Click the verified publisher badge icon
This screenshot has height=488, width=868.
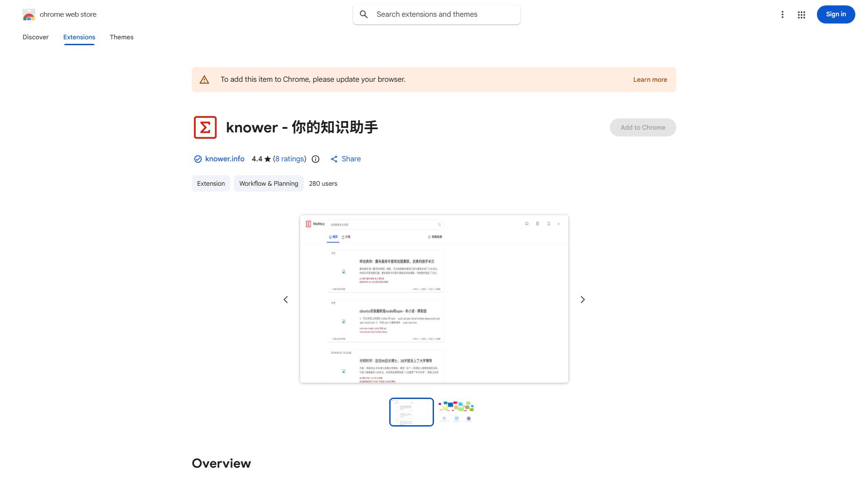tap(198, 159)
